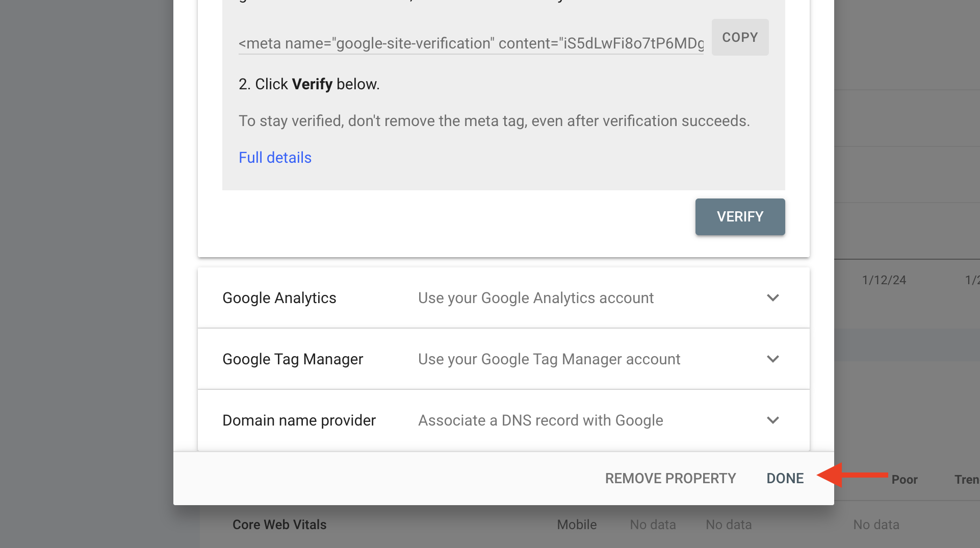Open the Full details link
Viewport: 980px width, 548px height.
pyautogui.click(x=275, y=157)
